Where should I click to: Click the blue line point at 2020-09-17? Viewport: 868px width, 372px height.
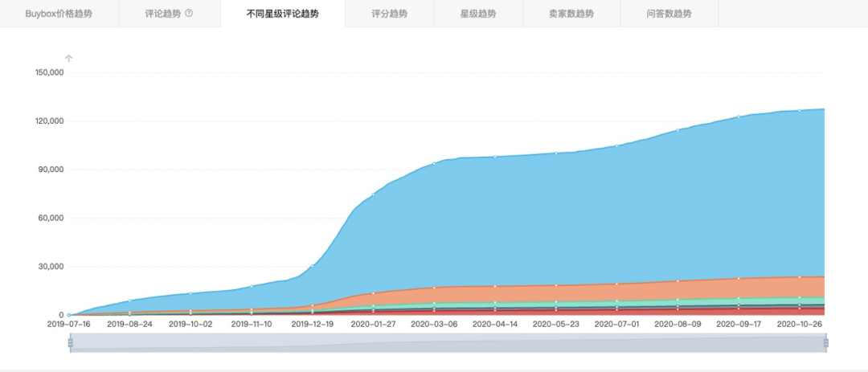tap(739, 117)
